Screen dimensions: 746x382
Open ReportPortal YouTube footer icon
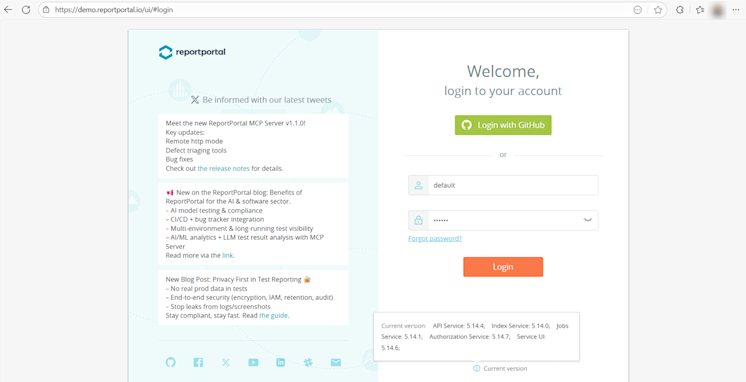[x=253, y=362]
